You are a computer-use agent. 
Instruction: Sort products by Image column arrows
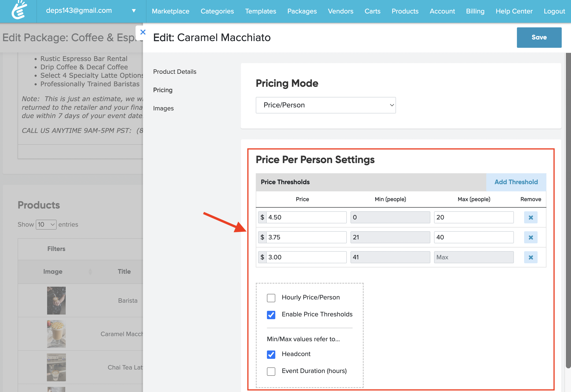tap(90, 271)
